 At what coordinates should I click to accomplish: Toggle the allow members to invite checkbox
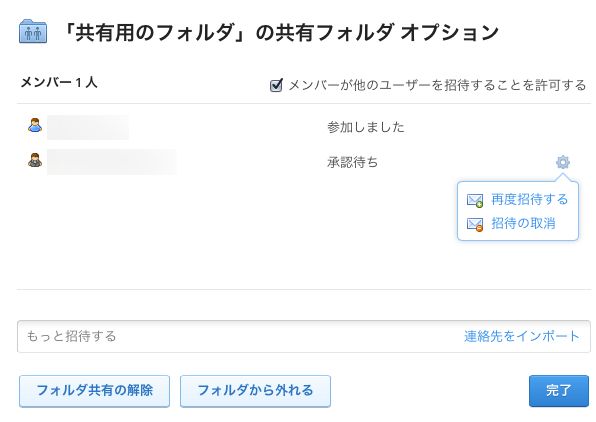(276, 85)
